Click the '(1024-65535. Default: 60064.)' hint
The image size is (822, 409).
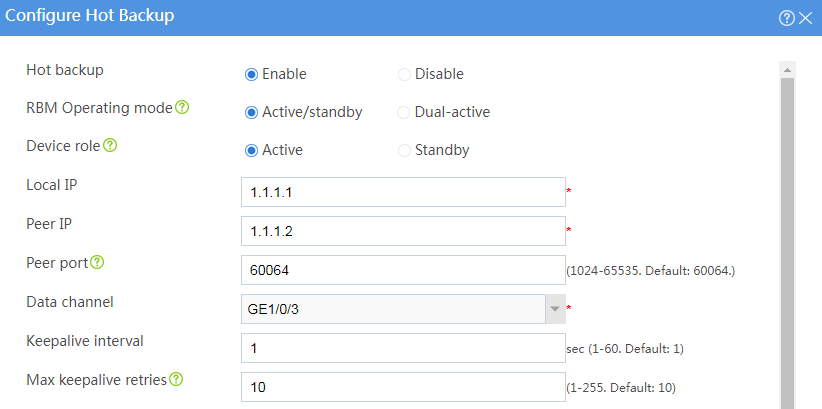point(651,271)
